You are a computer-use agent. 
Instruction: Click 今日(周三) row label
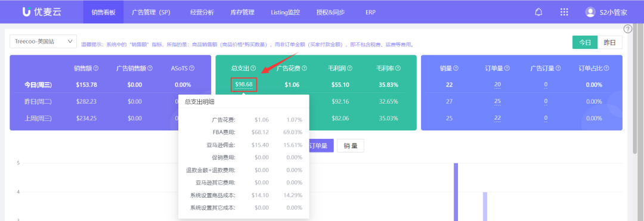pyautogui.click(x=38, y=85)
